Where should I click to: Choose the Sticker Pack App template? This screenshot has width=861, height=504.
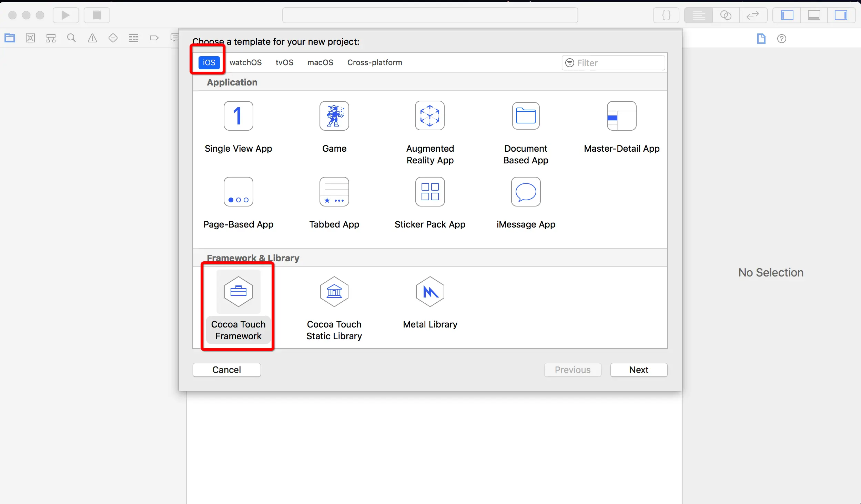(430, 192)
